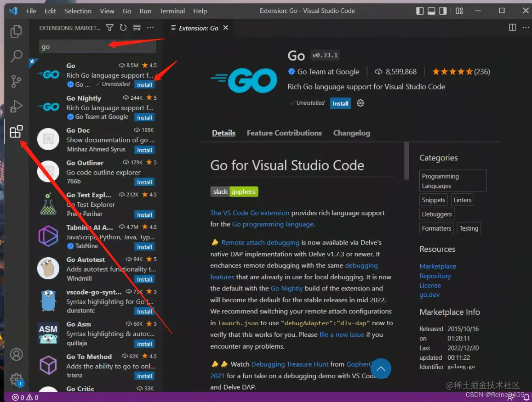Open notifications bell in status bar
The image size is (532, 402).
[526, 397]
